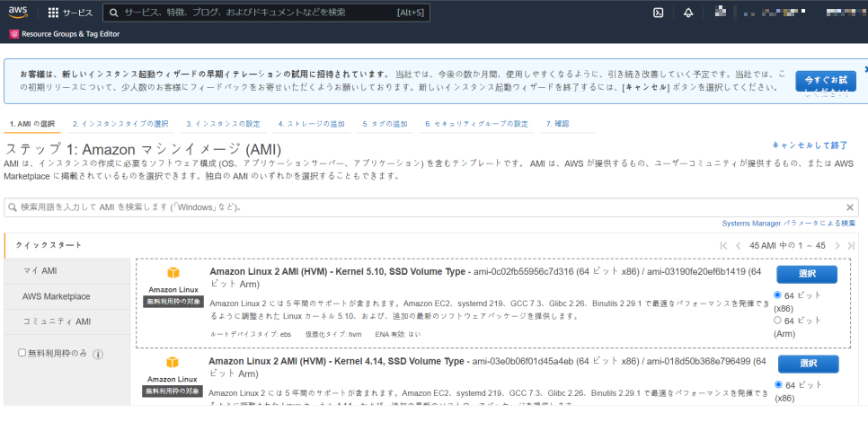Screen dimensions: 868x440
Task: Select the Kernel 5.10 AMI button
Action: pyautogui.click(x=807, y=274)
